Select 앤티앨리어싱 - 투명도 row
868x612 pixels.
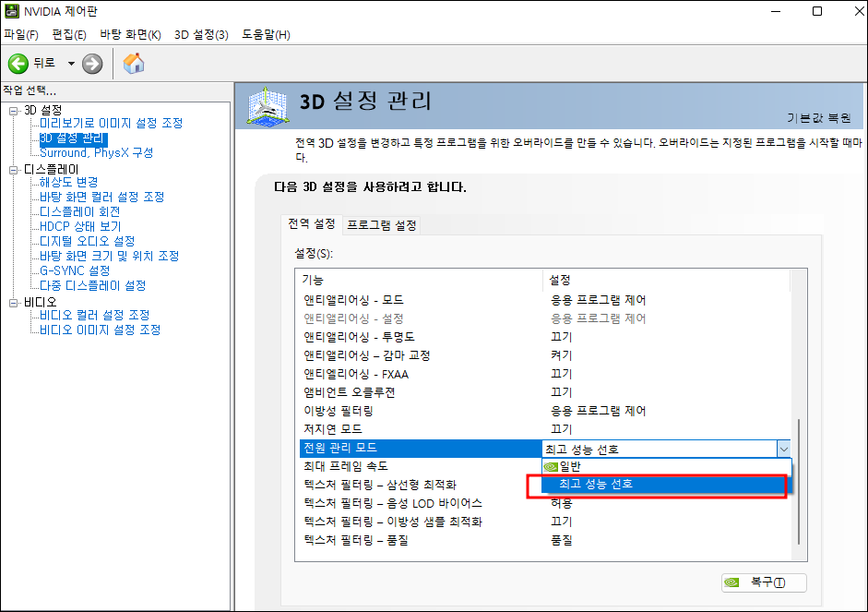coord(545,337)
